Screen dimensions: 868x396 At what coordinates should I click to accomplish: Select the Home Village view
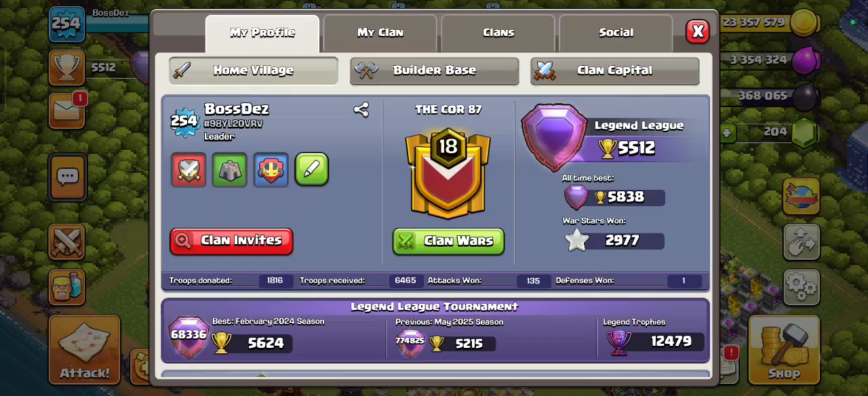click(254, 71)
